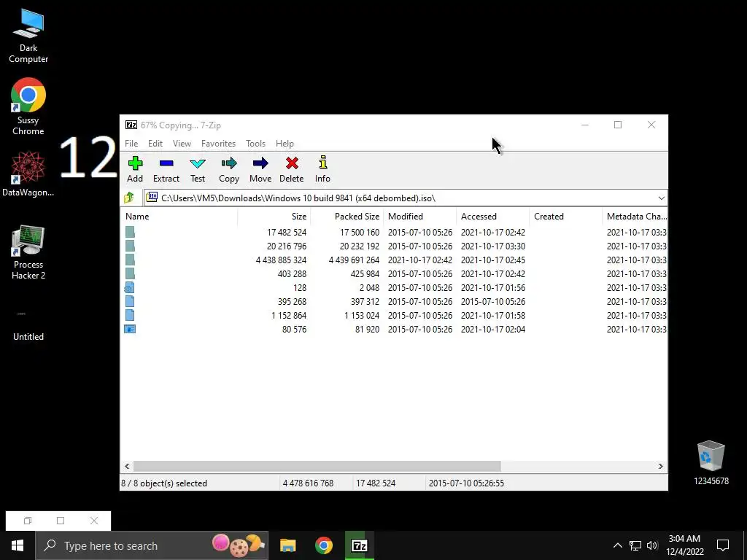Show hidden system tray icons
The image size is (747, 560).
(617, 545)
